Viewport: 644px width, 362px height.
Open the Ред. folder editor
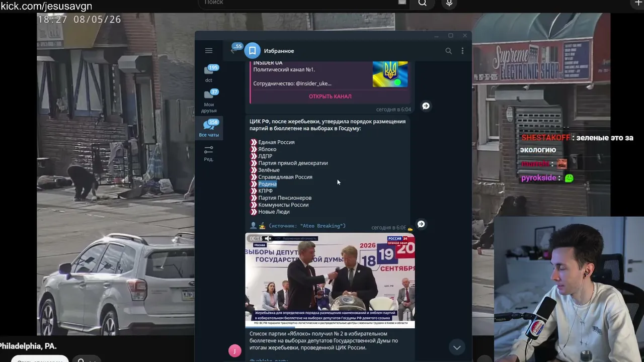[x=209, y=153]
